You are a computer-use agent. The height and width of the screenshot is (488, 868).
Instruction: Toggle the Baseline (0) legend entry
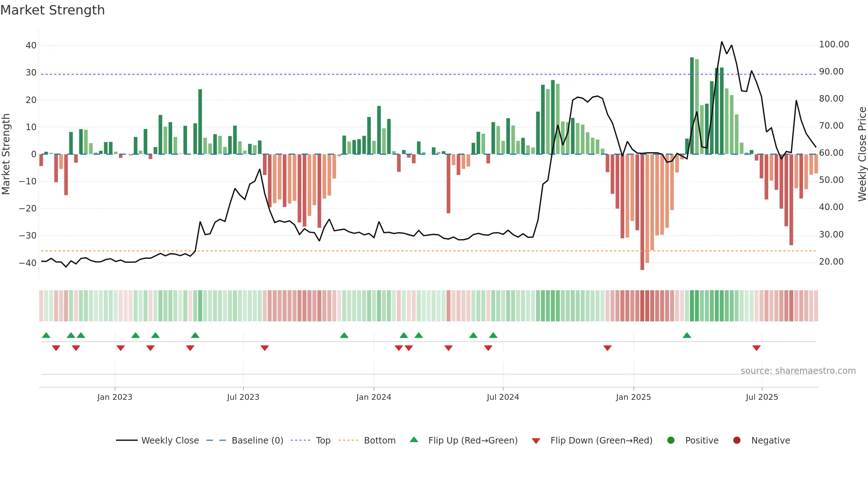coord(245,440)
